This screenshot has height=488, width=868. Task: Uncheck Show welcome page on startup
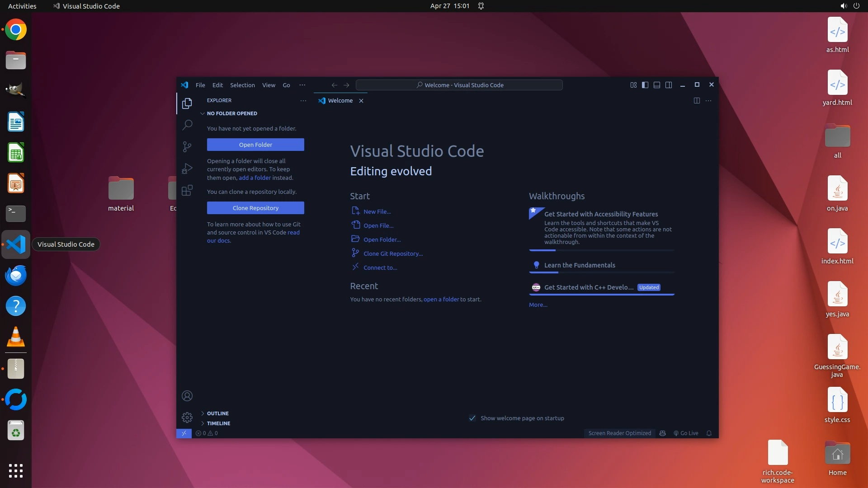[x=472, y=418]
